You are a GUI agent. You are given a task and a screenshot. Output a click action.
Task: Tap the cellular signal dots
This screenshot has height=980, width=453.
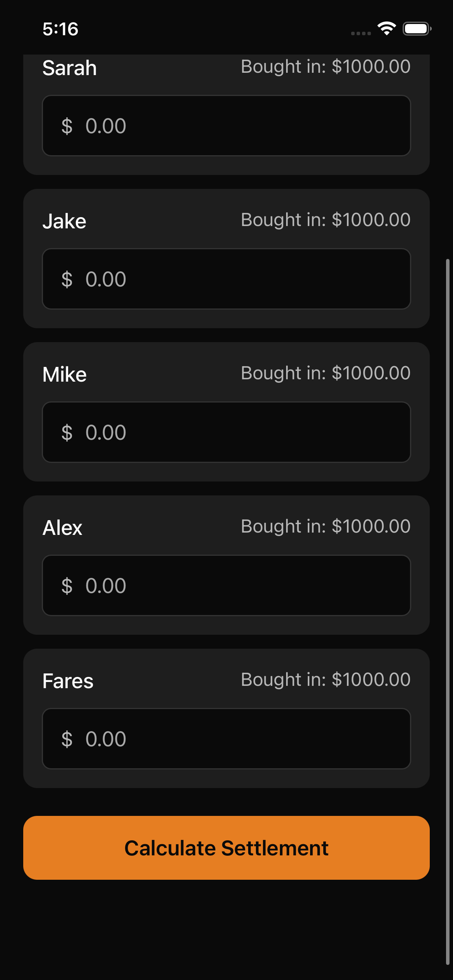361,34
